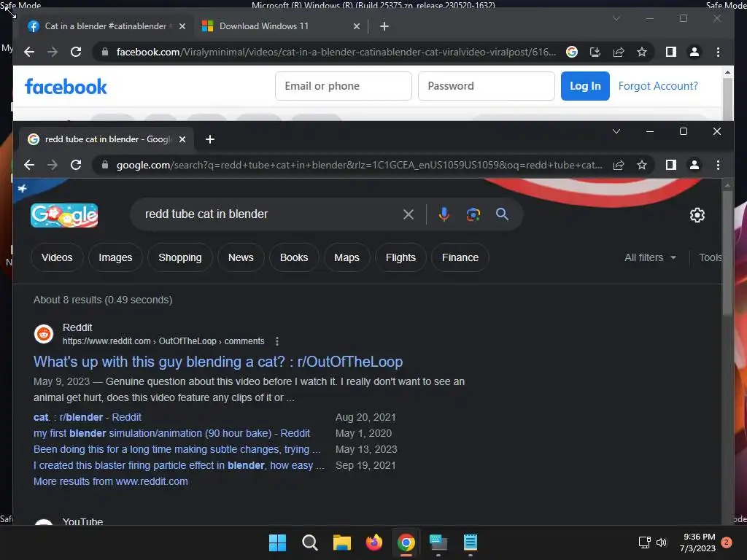Filter results by Videos
Image resolution: width=747 pixels, height=560 pixels.
click(57, 257)
